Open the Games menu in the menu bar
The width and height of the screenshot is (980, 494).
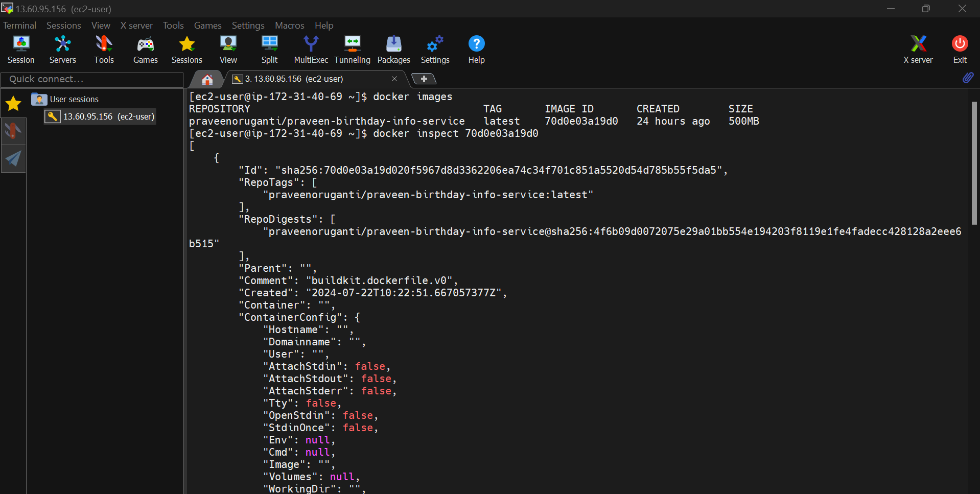(207, 26)
